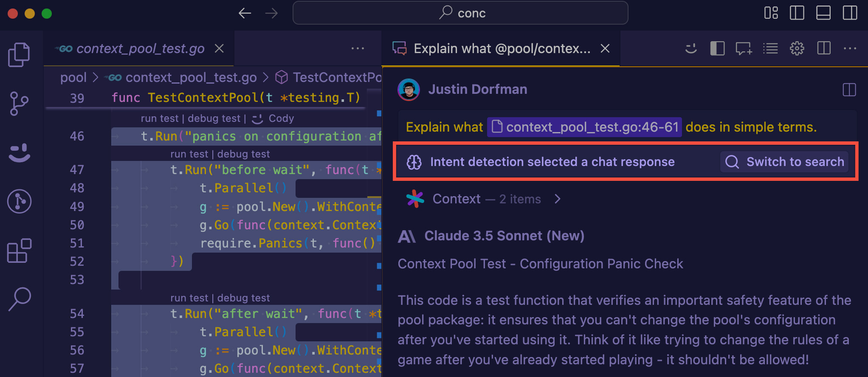Go back with the left arrow
This screenshot has width=868, height=377.
[245, 13]
